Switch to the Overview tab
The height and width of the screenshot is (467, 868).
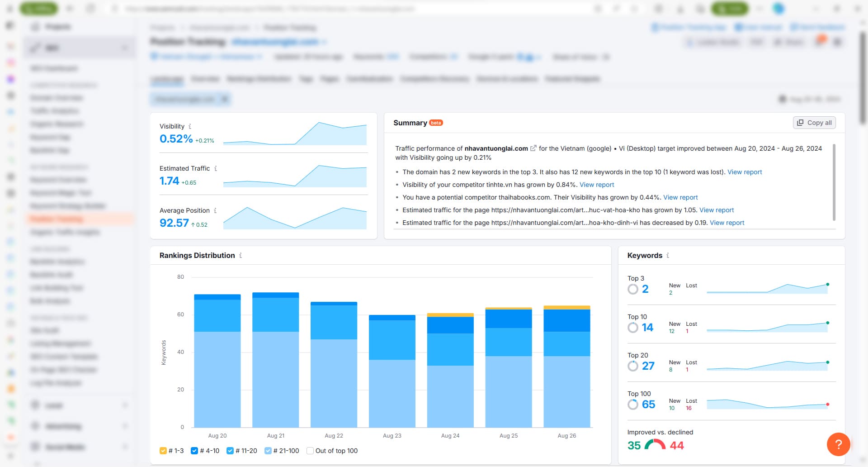pyautogui.click(x=205, y=79)
